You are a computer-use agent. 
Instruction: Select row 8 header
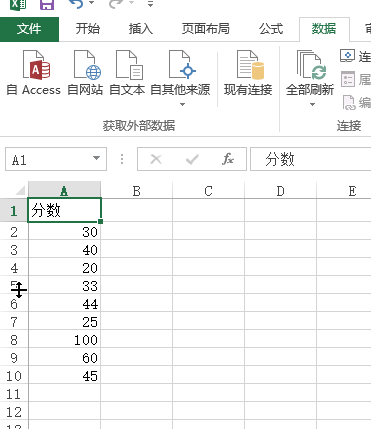(14, 339)
